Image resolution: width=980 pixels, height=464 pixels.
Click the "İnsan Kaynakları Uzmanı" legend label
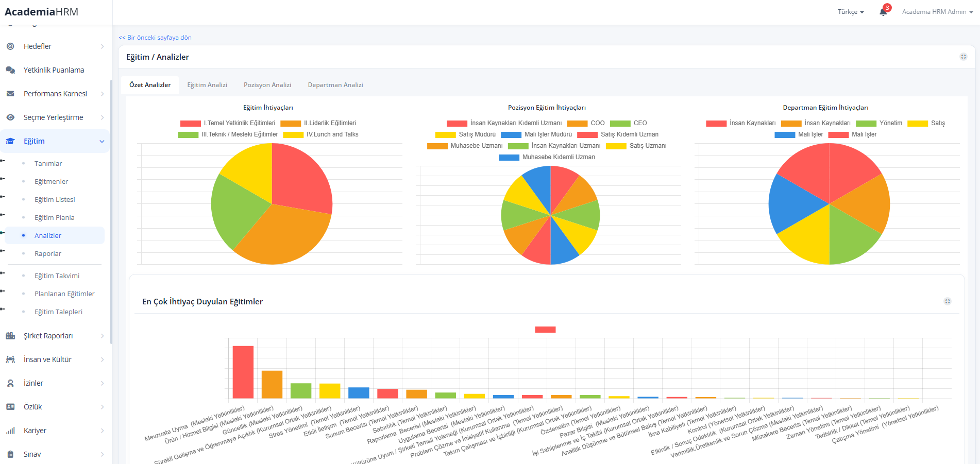click(x=566, y=146)
